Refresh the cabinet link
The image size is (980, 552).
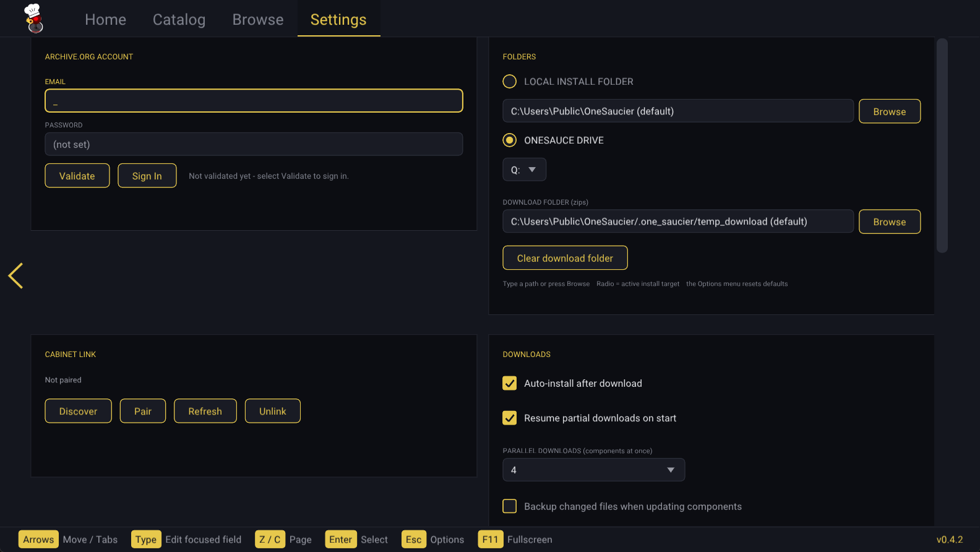(x=205, y=411)
